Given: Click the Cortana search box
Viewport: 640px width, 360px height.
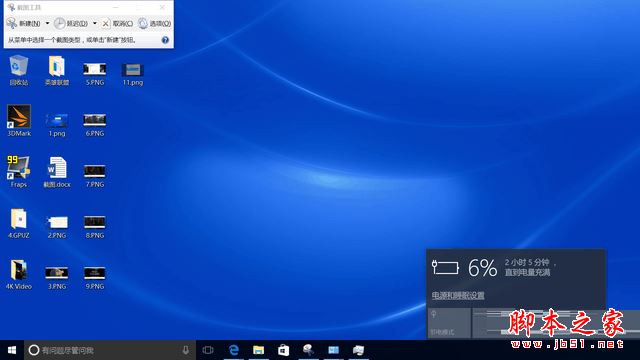Looking at the screenshot, I should tap(110, 350).
